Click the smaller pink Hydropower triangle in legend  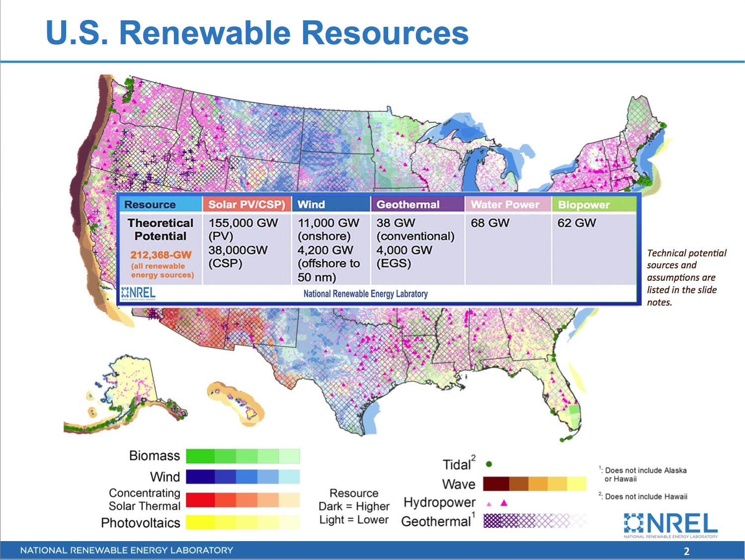click(489, 503)
